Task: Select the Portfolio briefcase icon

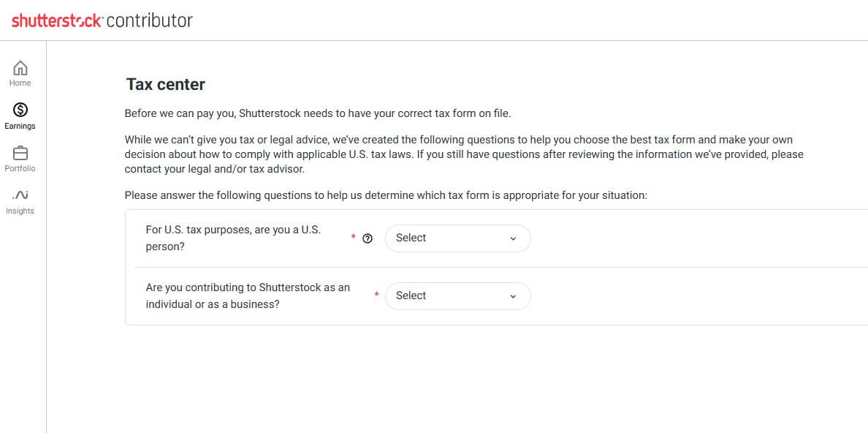Action: click(20, 153)
